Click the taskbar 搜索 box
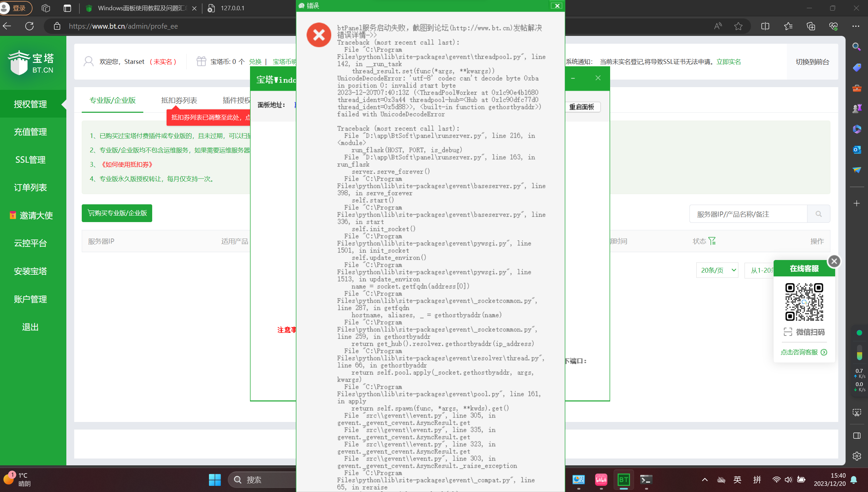The height and width of the screenshot is (492, 868). click(x=262, y=480)
